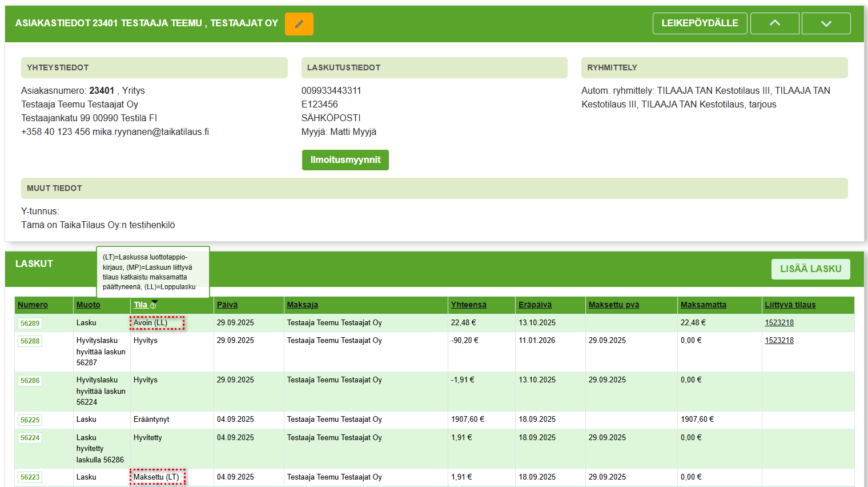
Task: Sort invoices by Päivä column
Action: click(x=227, y=305)
